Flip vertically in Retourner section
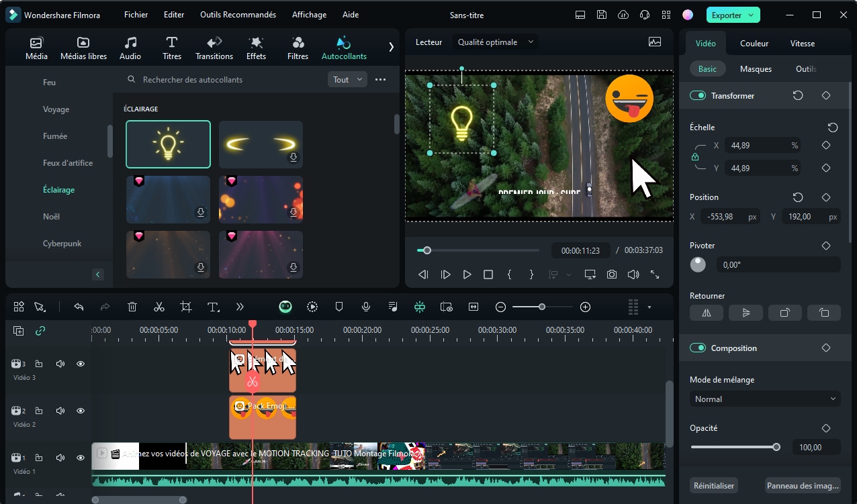Image resolution: width=857 pixels, height=504 pixels. click(746, 313)
